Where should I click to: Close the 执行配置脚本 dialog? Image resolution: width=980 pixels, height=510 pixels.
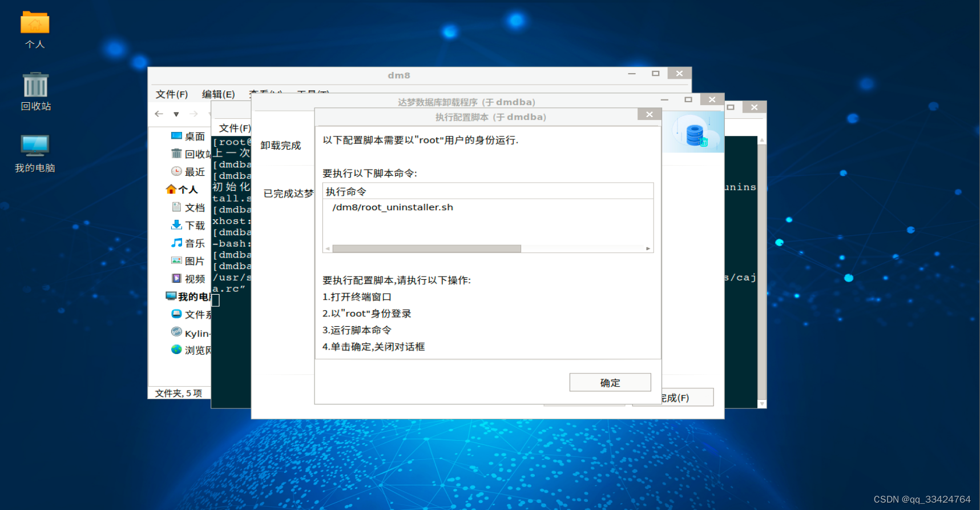(x=650, y=114)
